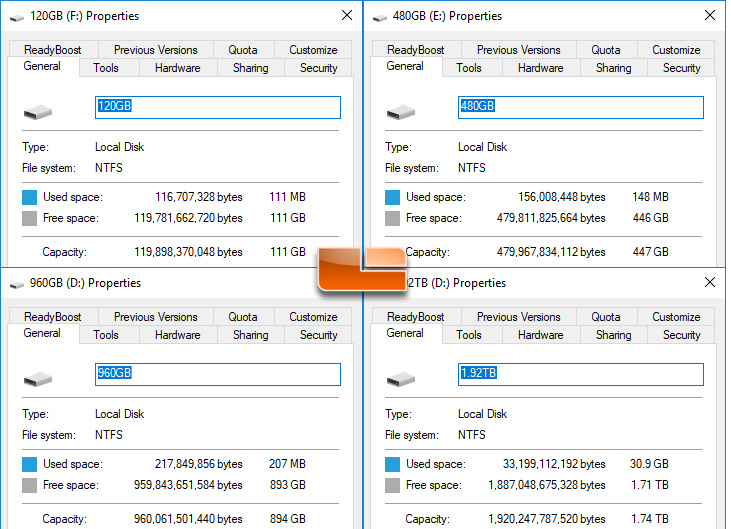This screenshot has height=529, width=731.
Task: Open Tools tab in 120GB (F:) Properties
Action: [106, 68]
